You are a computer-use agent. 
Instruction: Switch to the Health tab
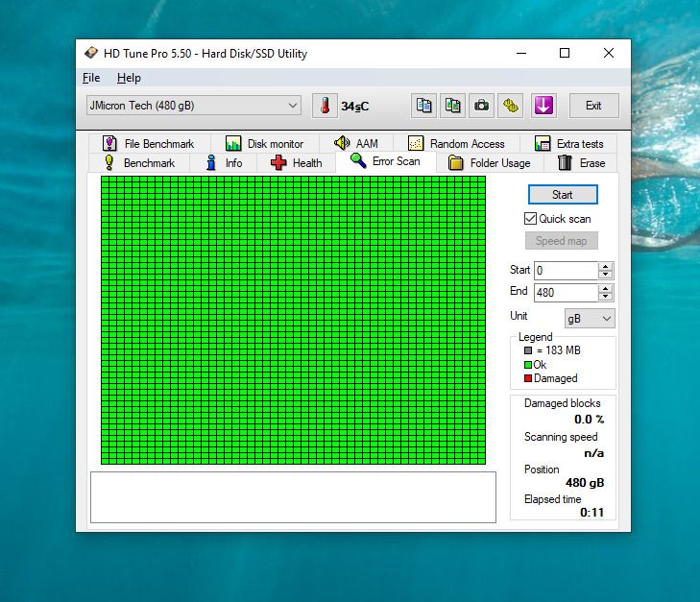click(297, 163)
